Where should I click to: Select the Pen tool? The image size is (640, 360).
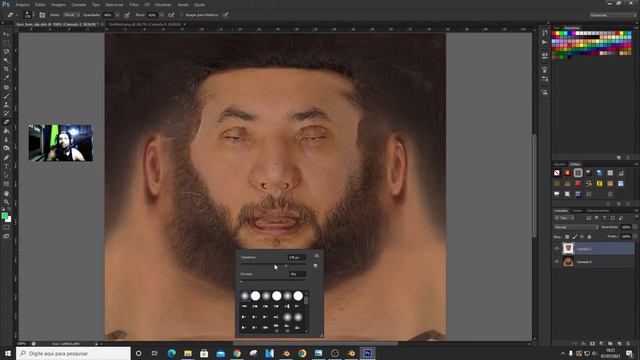tap(6, 158)
